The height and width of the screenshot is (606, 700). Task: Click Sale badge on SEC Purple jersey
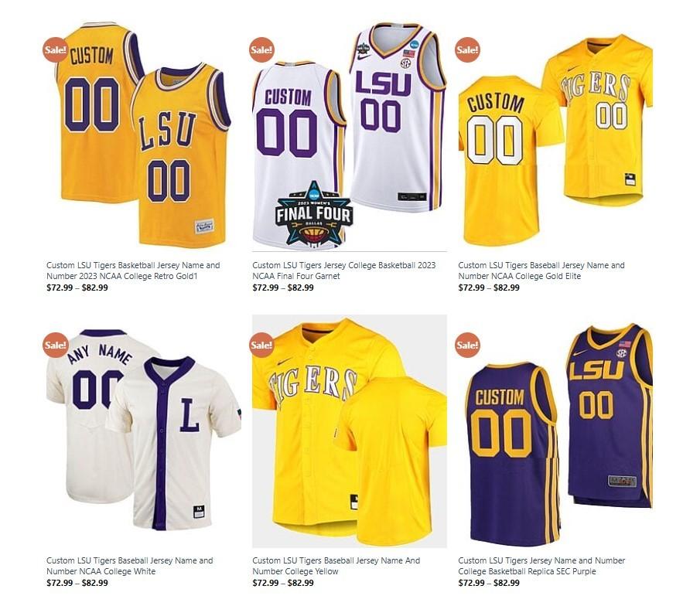[x=467, y=345]
